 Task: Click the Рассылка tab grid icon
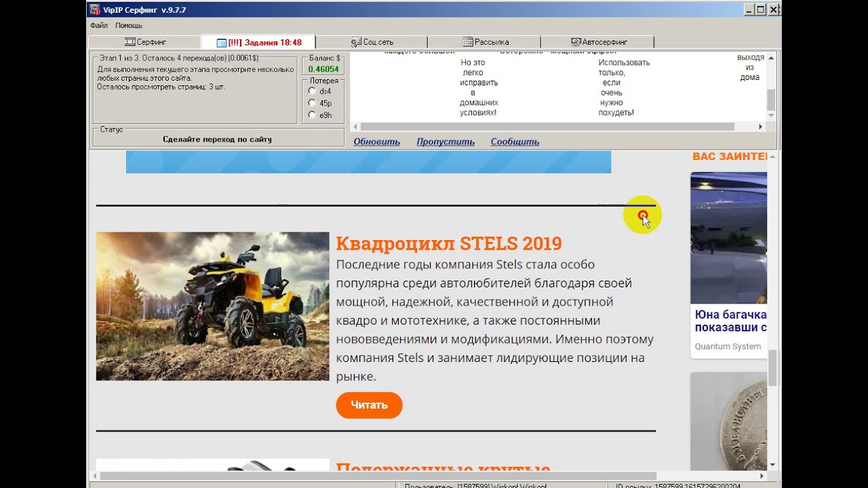click(468, 42)
